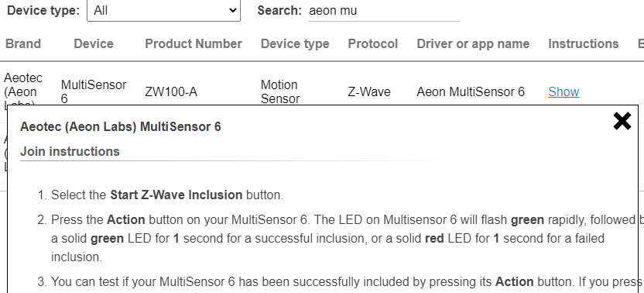The width and height of the screenshot is (644, 293).
Task: Sort by the Protocol column header
Action: [x=373, y=43]
